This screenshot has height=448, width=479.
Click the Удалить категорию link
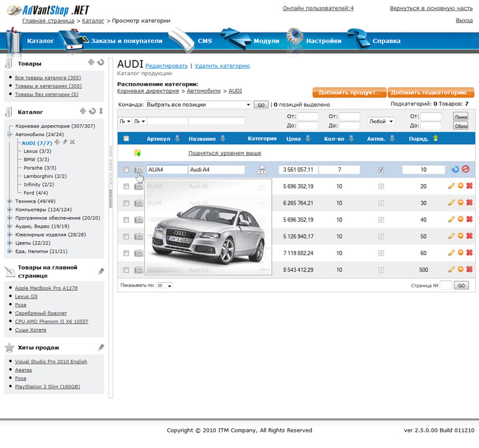point(223,66)
